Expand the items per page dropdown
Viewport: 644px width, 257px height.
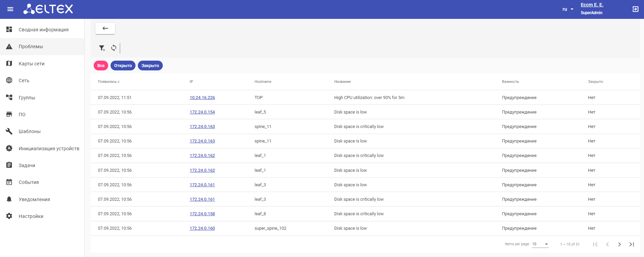tap(541, 244)
